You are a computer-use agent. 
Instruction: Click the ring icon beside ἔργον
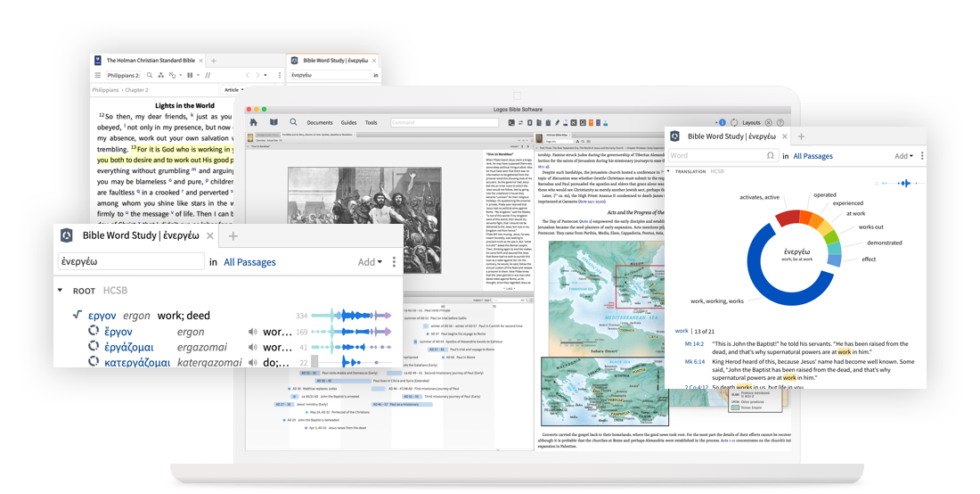pyautogui.click(x=94, y=332)
